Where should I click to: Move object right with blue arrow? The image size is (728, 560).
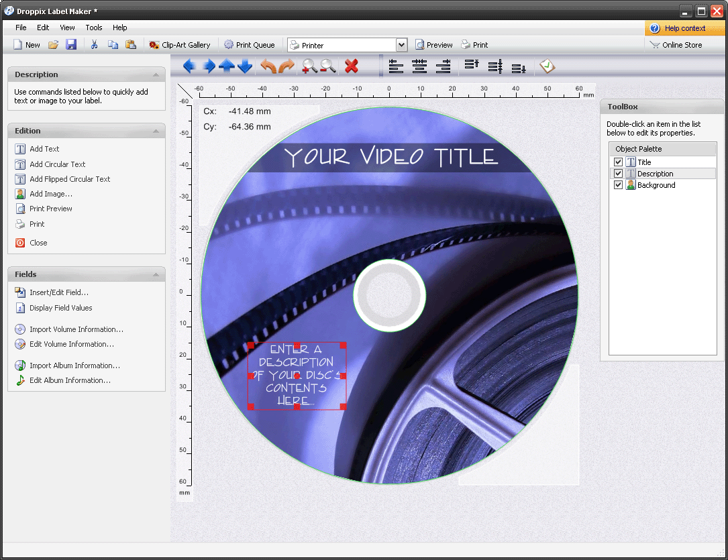pos(209,66)
